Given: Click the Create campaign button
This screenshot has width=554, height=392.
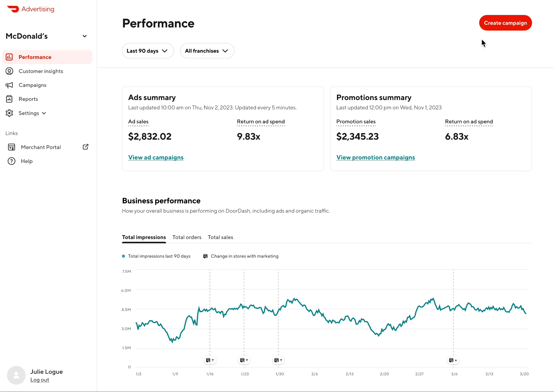Looking at the screenshot, I should pyautogui.click(x=505, y=23).
